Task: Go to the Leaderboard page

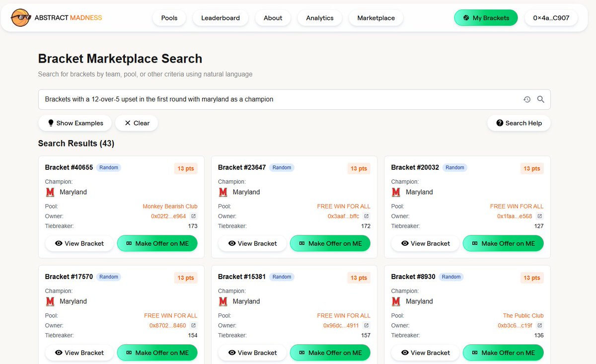Action: 221,18
